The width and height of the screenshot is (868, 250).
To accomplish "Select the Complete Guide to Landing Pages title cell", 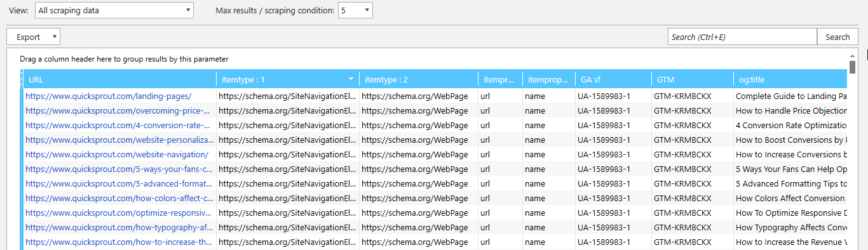I will (790, 96).
